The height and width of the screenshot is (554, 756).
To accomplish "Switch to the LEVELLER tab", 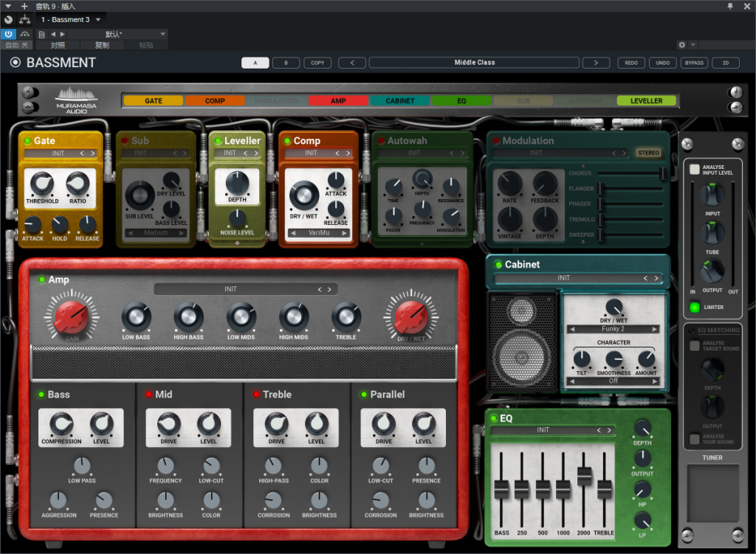I will coord(647,100).
